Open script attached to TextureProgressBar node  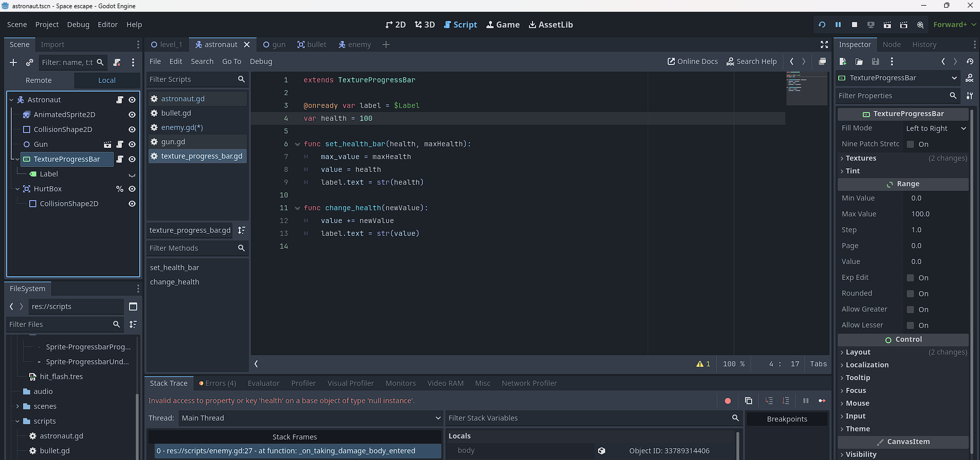[x=120, y=159]
